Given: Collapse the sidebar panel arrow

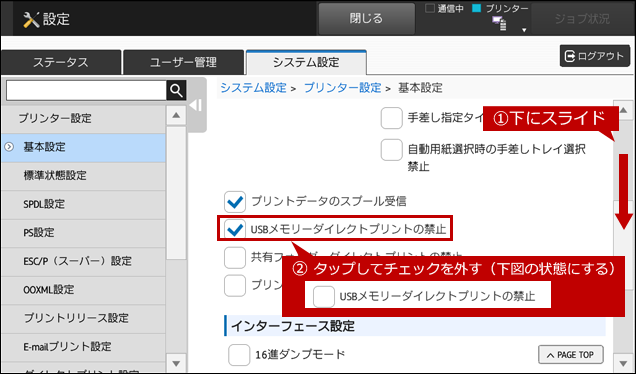Looking at the screenshot, I should click(196, 105).
